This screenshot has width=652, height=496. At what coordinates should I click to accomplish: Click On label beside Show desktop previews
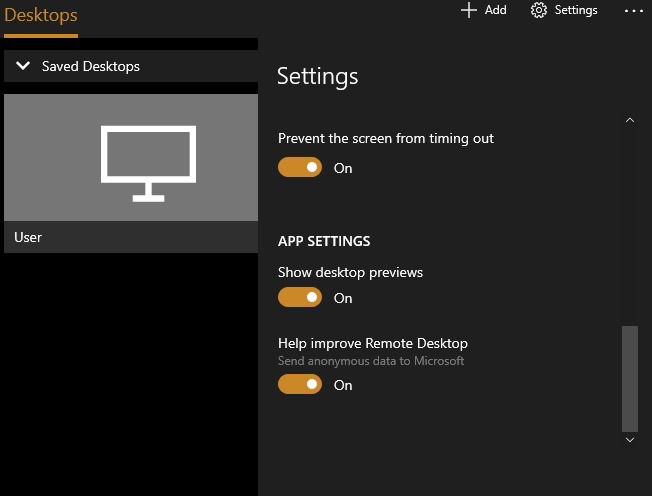click(x=343, y=298)
